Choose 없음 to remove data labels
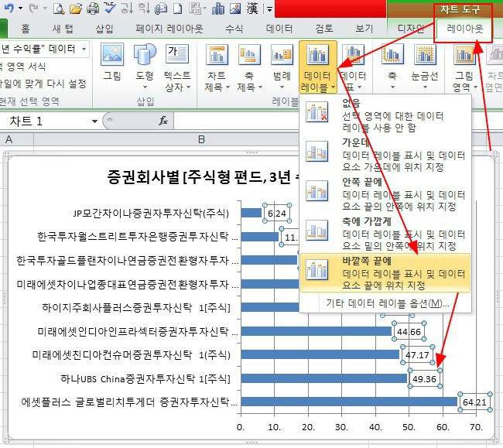Viewport: 503px width, 448px height. click(385, 115)
